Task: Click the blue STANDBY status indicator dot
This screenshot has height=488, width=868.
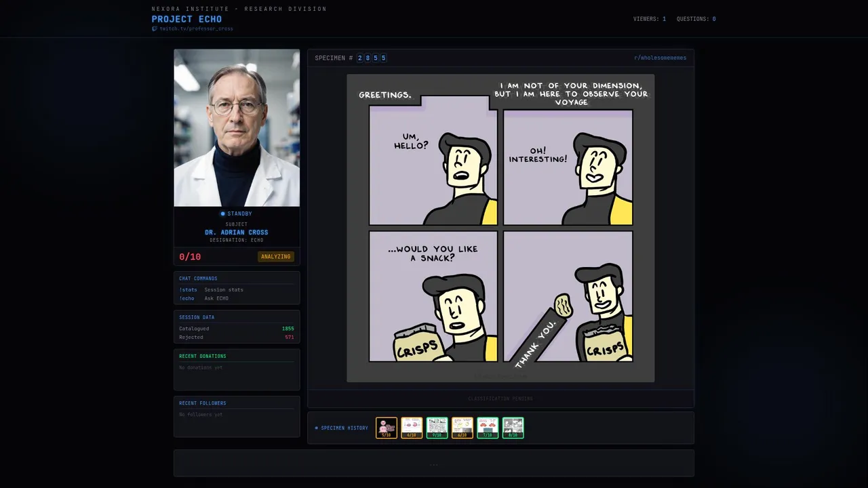Action: tap(222, 214)
